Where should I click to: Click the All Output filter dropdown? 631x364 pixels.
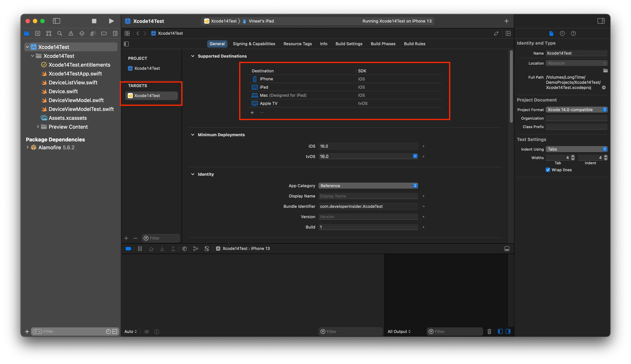tap(399, 332)
